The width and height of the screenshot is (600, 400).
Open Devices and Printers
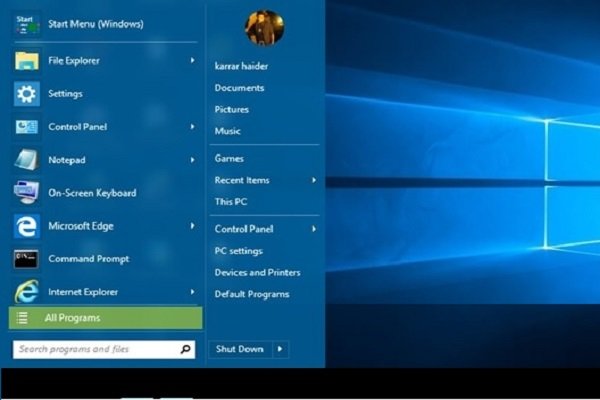click(257, 272)
